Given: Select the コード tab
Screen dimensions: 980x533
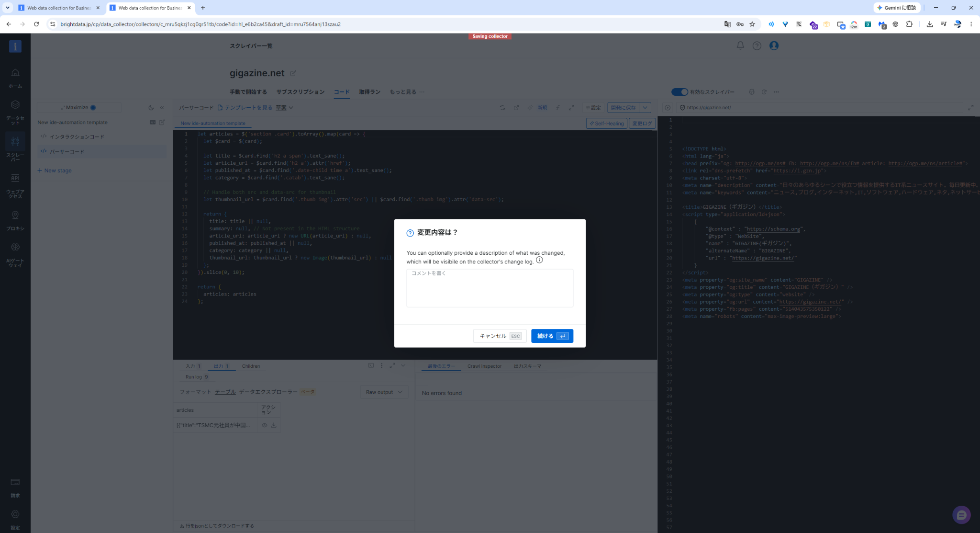Looking at the screenshot, I should click(342, 92).
